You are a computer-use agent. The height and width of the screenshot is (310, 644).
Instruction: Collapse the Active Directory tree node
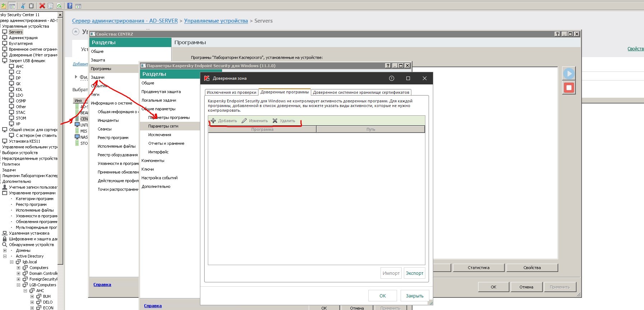(5, 256)
